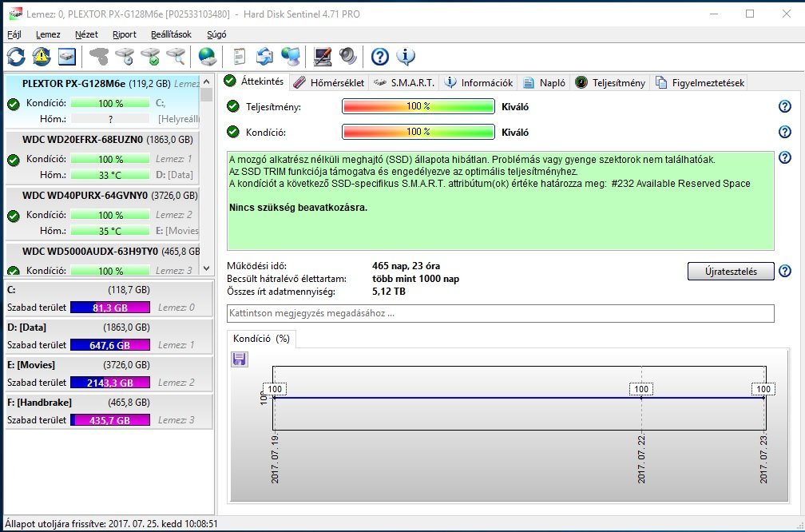
Task: Click the green check icon of WD20EFRX disk
Action: coord(14,161)
